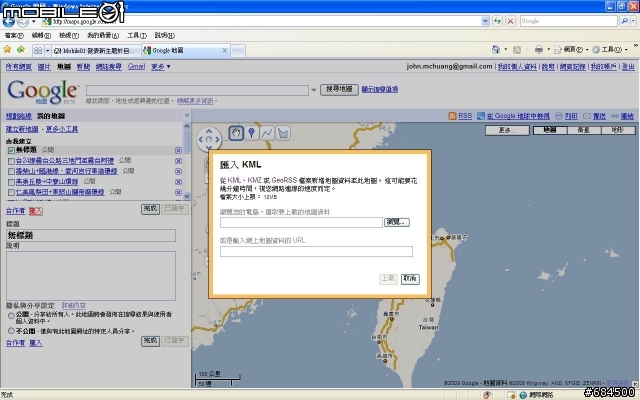Open the 工具 Tools dropdown in command bar
This screenshot has width=640, height=400.
tap(610, 50)
